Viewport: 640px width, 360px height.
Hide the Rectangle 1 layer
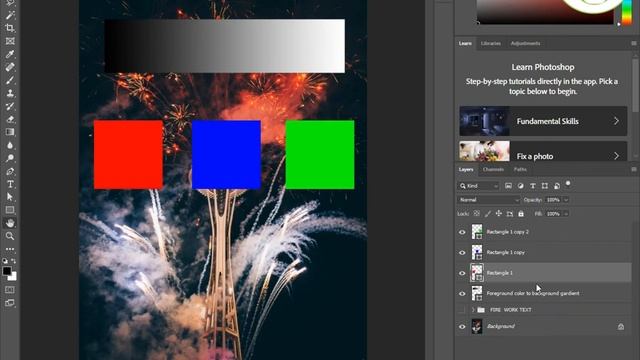pos(462,273)
